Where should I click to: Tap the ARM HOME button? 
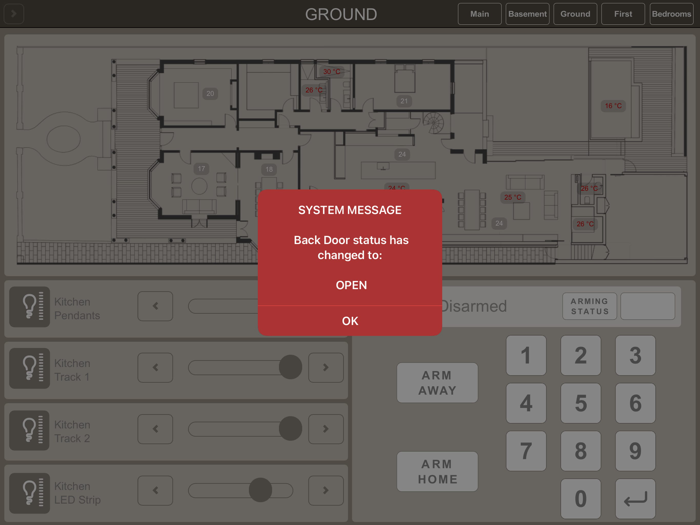point(437,471)
